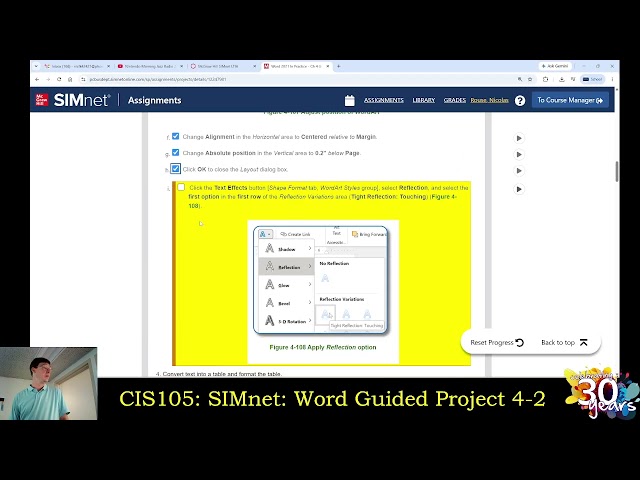
Task: Open Chrome three-dot menu
Action: 612,79
